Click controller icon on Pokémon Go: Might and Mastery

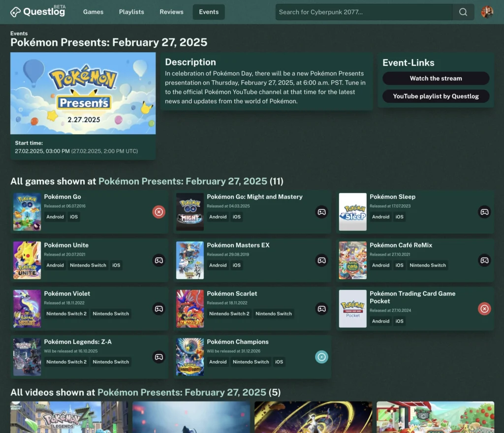(x=321, y=212)
